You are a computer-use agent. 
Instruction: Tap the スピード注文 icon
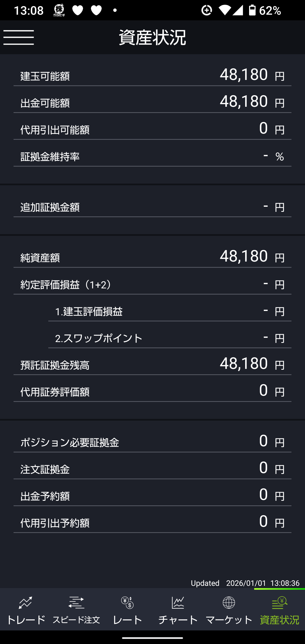76,602
